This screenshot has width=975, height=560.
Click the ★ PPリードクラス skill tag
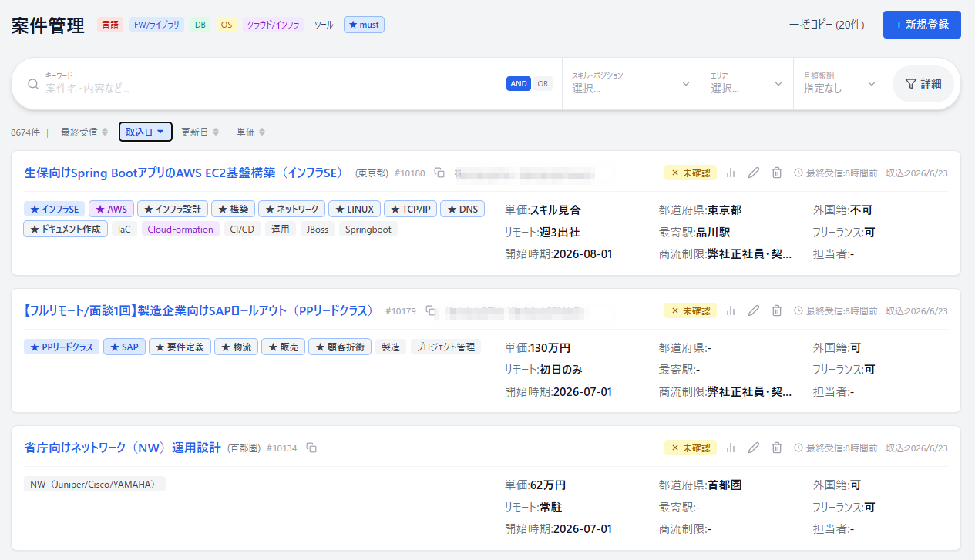62,347
